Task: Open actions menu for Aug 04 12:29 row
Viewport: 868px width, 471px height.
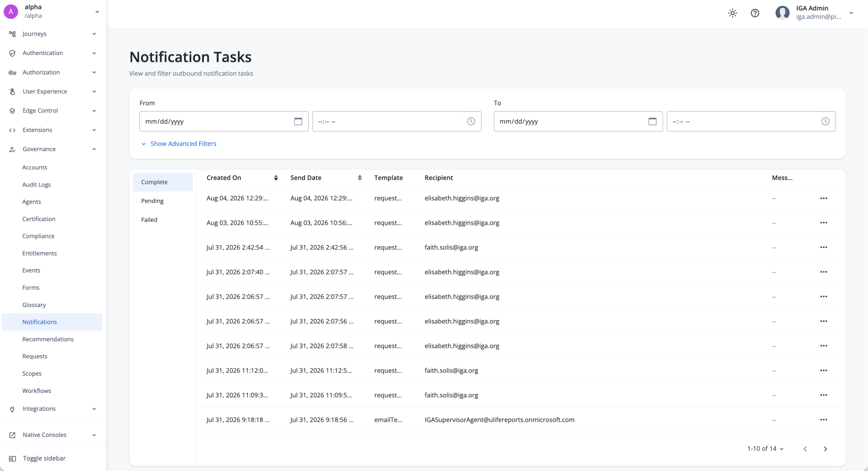Action: tap(823, 199)
